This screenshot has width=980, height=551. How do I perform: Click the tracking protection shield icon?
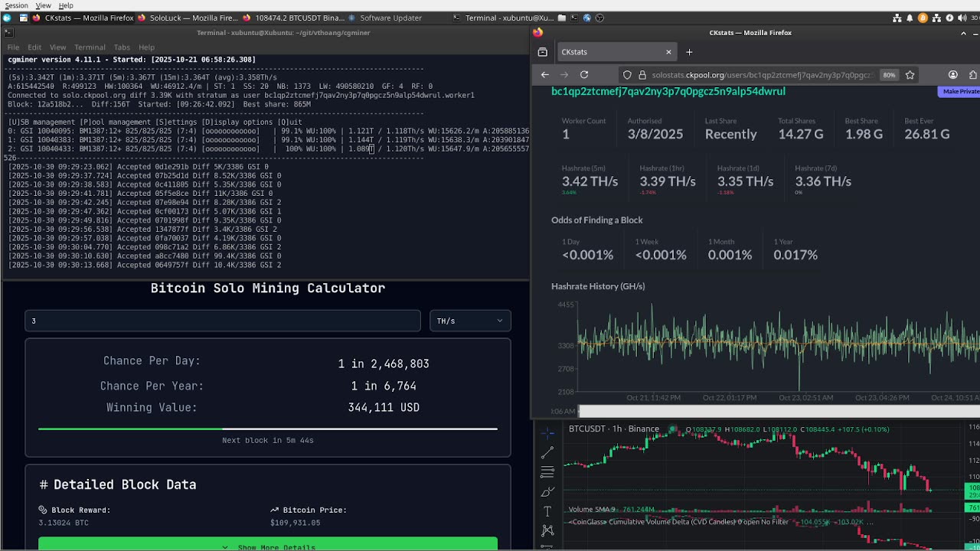pos(627,75)
